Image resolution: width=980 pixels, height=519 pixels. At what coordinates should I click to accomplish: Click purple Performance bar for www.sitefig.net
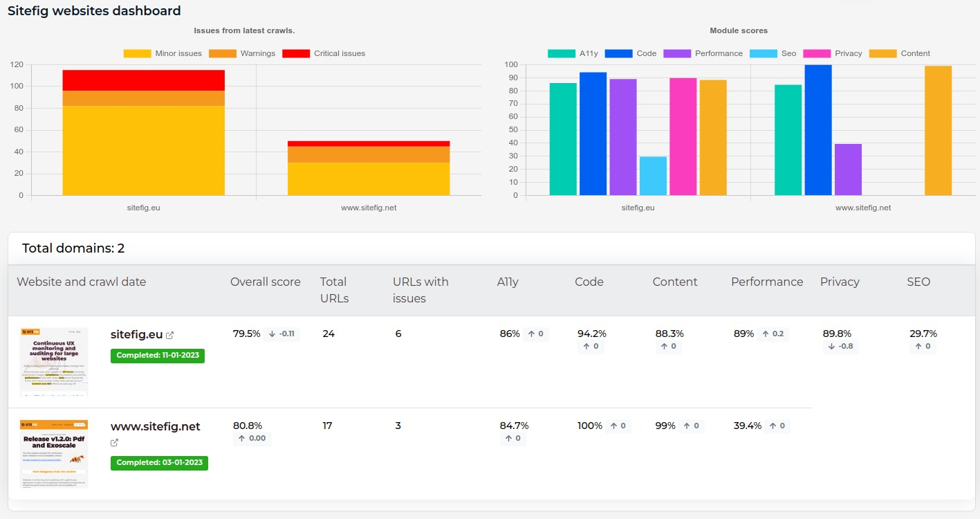click(x=848, y=170)
